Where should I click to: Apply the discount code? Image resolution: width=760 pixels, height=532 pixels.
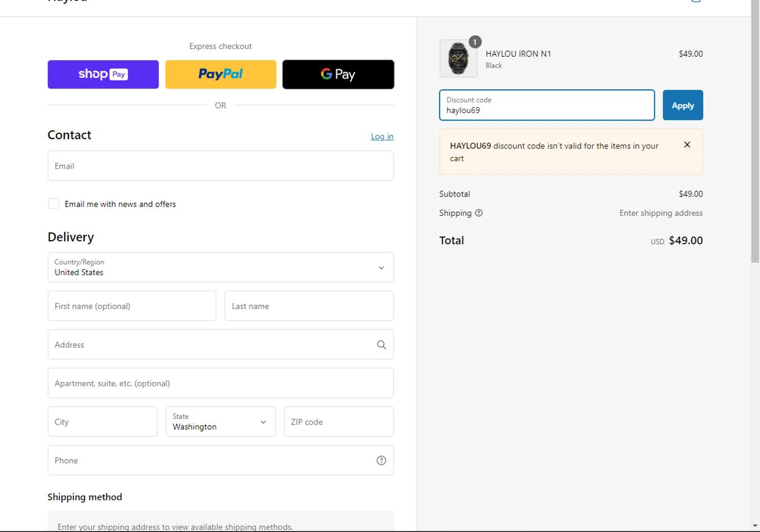[682, 105]
